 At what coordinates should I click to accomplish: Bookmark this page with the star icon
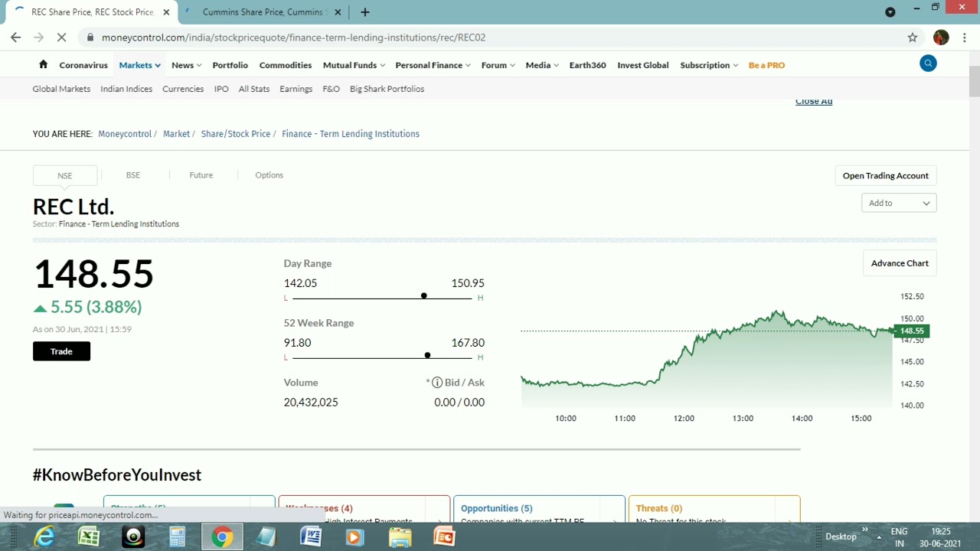(x=912, y=37)
